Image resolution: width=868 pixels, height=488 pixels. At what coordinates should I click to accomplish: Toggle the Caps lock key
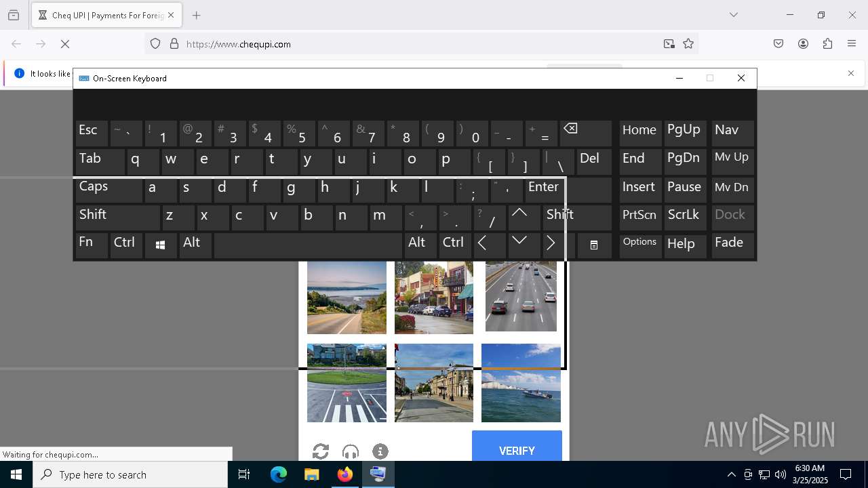coord(108,189)
